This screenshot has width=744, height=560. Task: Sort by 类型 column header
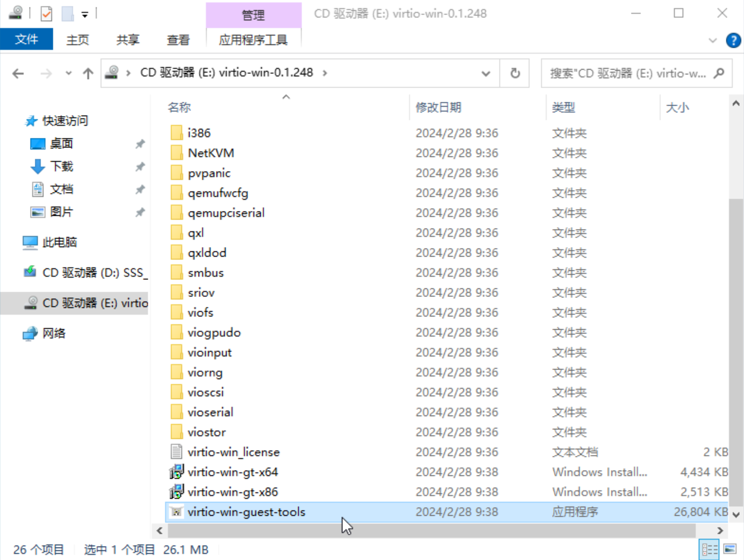[563, 107]
